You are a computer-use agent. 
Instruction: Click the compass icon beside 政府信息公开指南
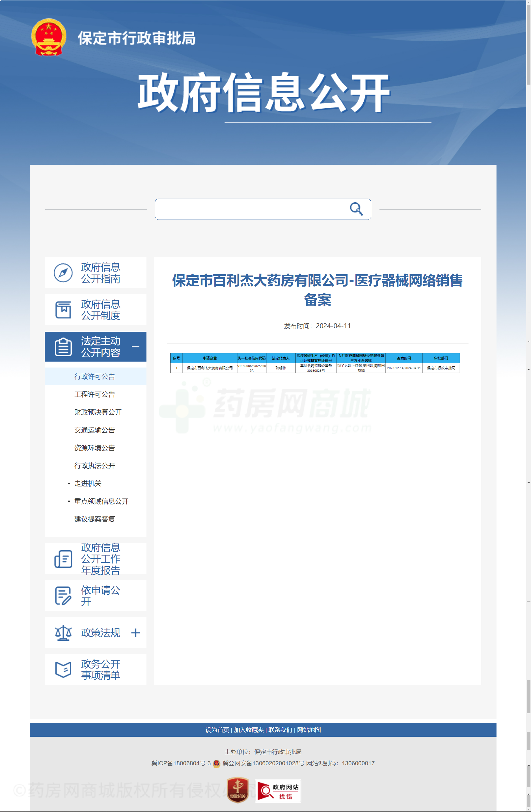click(x=63, y=273)
